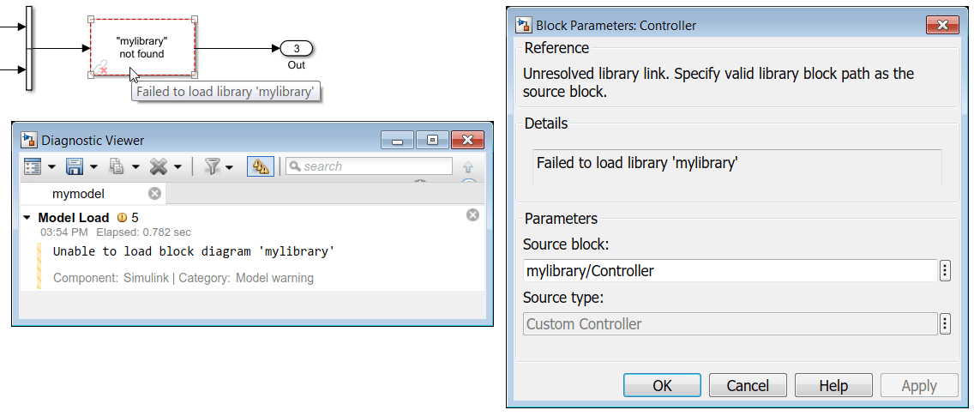Click the Diagnostic Viewer search box
This screenshot has width=980, height=416.
coord(375,166)
